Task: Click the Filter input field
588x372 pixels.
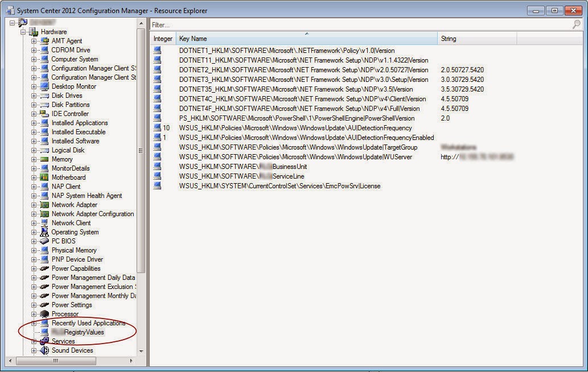Action: (361, 24)
